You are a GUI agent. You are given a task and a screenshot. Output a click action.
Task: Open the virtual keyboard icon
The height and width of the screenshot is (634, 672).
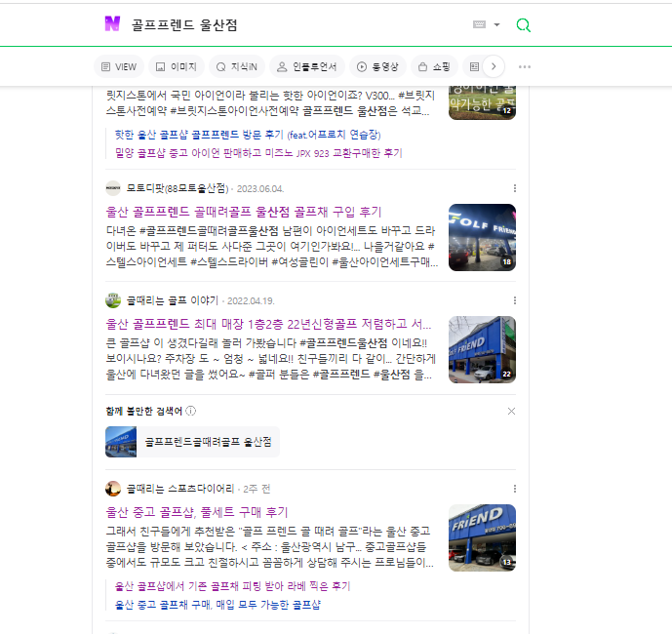[x=479, y=24]
